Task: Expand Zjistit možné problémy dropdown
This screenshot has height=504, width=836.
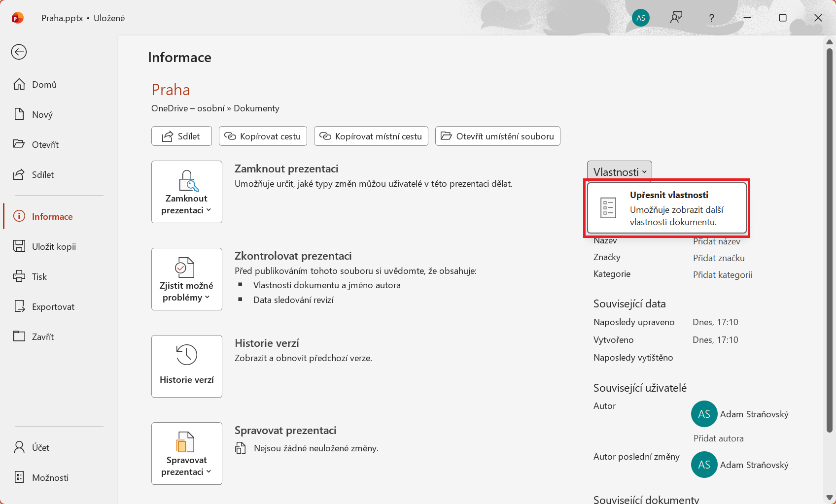Action: click(187, 279)
